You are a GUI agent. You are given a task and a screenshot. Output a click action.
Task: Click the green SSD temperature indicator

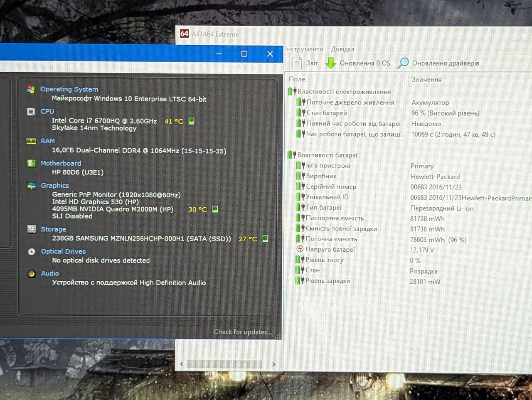265,238
